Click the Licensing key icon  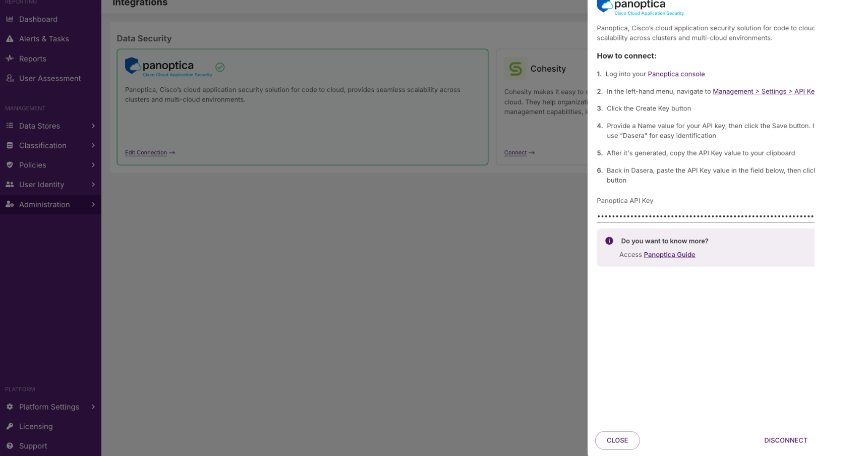coord(10,426)
